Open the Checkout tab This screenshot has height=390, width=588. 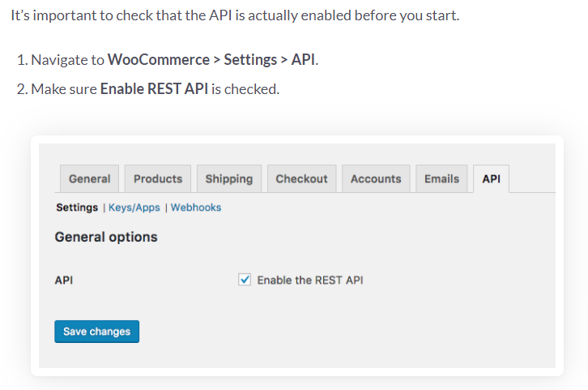pyautogui.click(x=302, y=178)
